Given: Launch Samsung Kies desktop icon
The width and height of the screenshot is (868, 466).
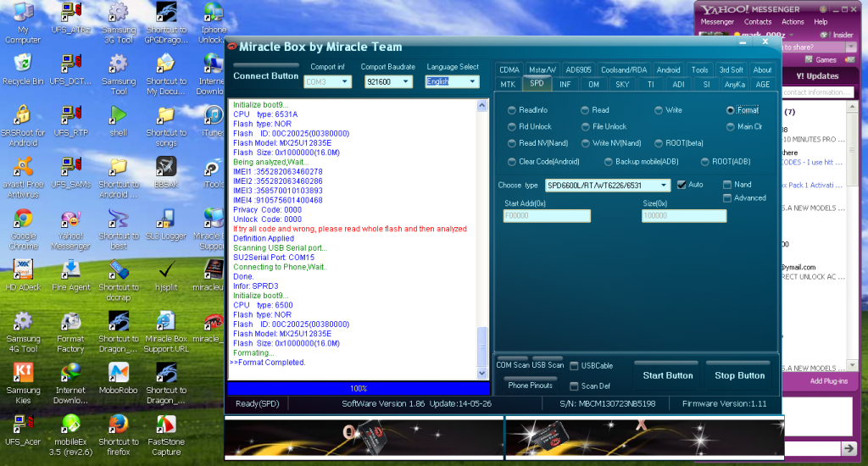Looking at the screenshot, I should (x=23, y=383).
